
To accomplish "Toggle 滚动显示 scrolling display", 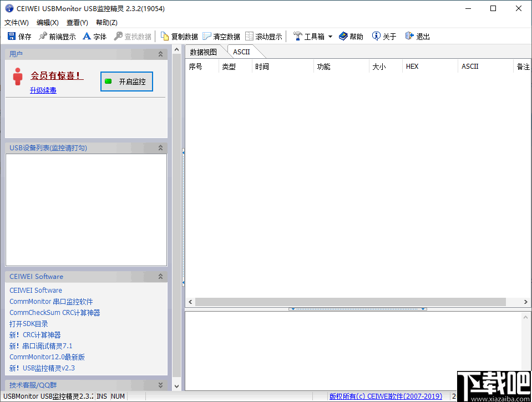I will (264, 36).
